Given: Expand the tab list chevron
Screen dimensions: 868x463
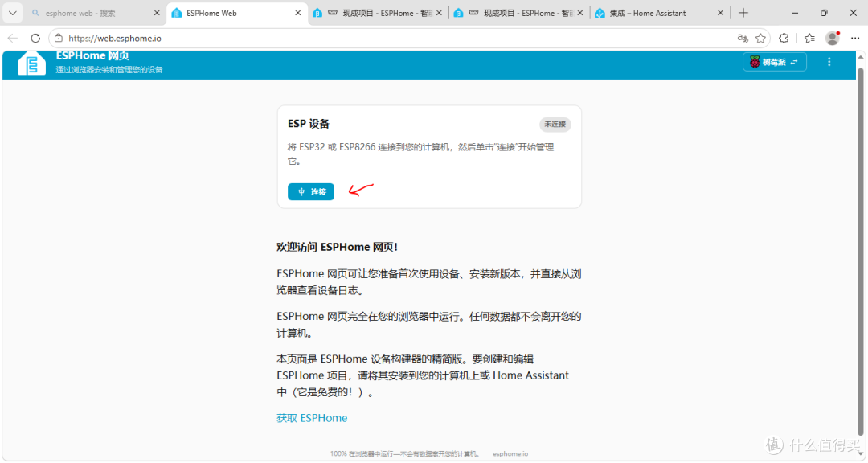Looking at the screenshot, I should coord(12,13).
